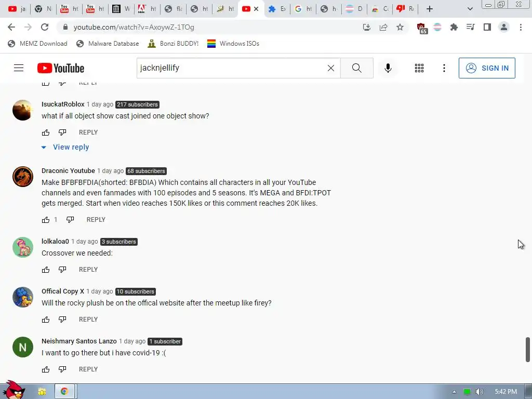Click the SIGN IN button
Image resolution: width=532 pixels, height=399 pixels.
(x=487, y=68)
